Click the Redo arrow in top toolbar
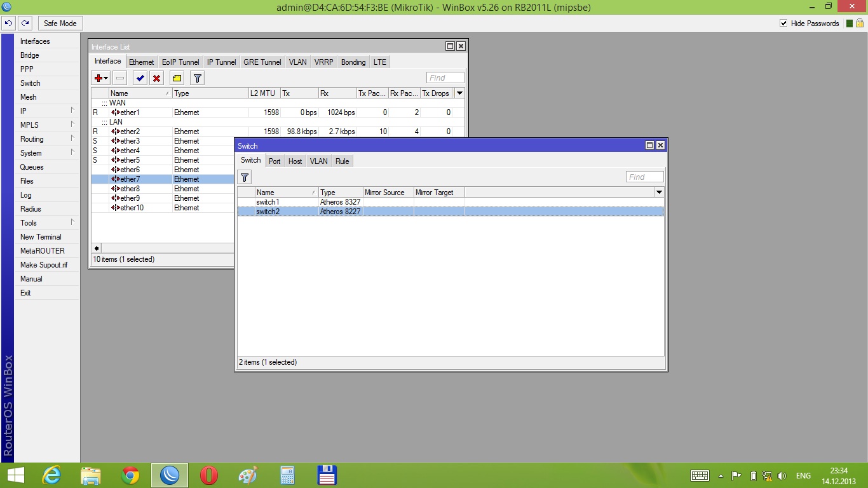The width and height of the screenshot is (868, 488). pos(25,24)
